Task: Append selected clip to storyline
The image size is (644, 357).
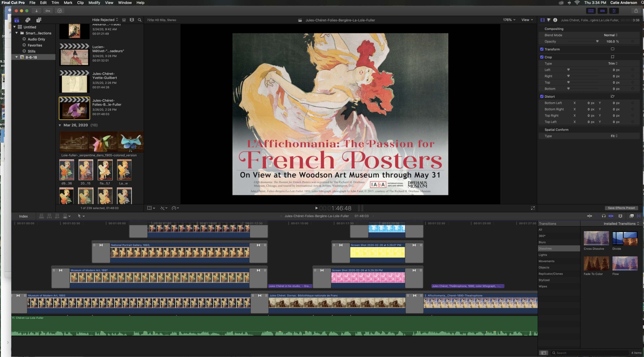Action: [57, 216]
